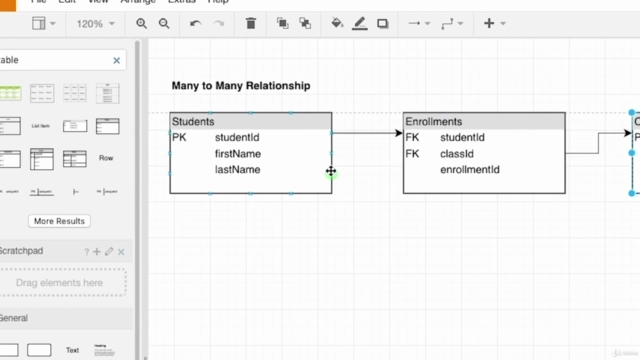Click the lastName row in Students
The width and height of the screenshot is (640, 360).
[x=251, y=170]
